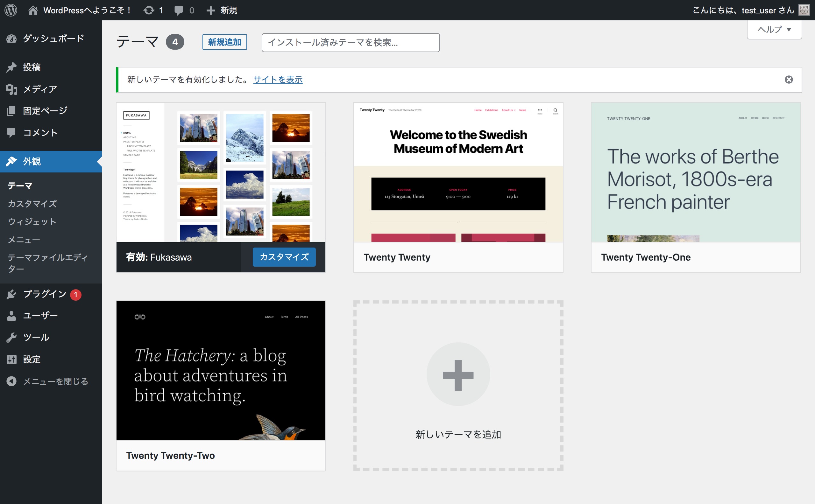Open the 設定 settings menu
This screenshot has width=815, height=504.
[x=32, y=359]
